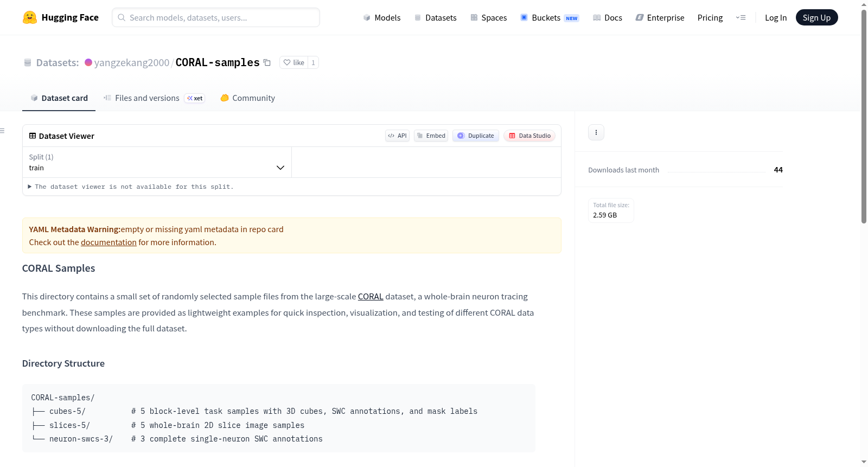Open Data Studio

pyautogui.click(x=529, y=136)
